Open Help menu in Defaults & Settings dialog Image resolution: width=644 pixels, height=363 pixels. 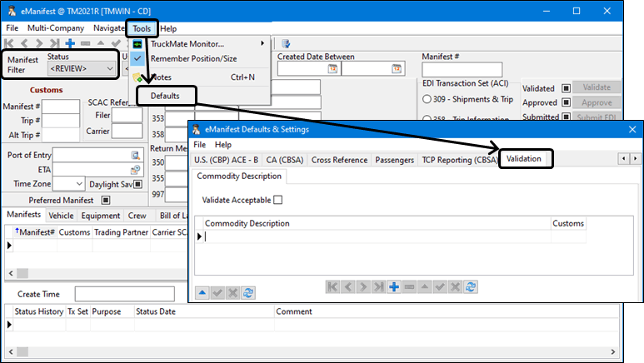point(223,145)
